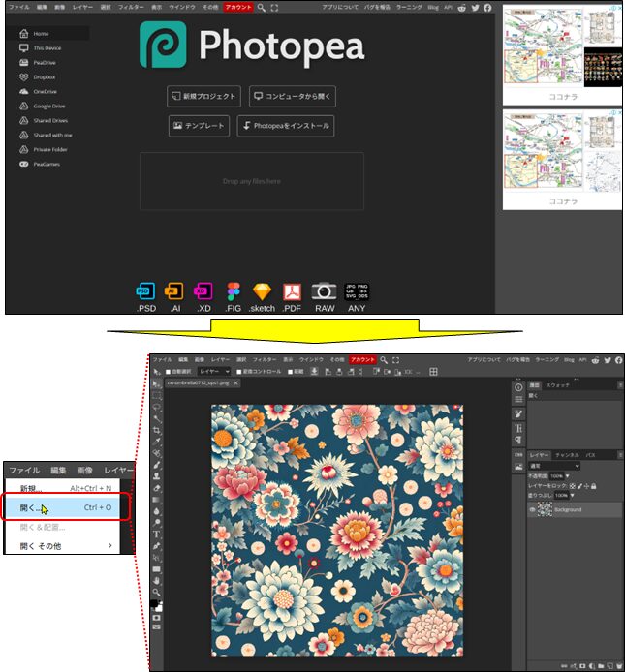Click the Photopeaをインストール button
This screenshot has width=625, height=672.
[286, 126]
